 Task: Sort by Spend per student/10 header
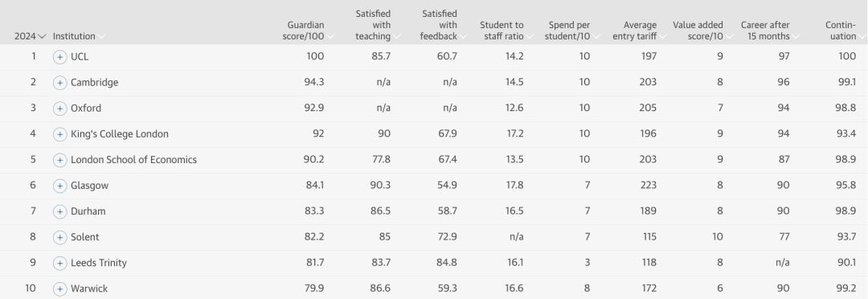click(572, 31)
